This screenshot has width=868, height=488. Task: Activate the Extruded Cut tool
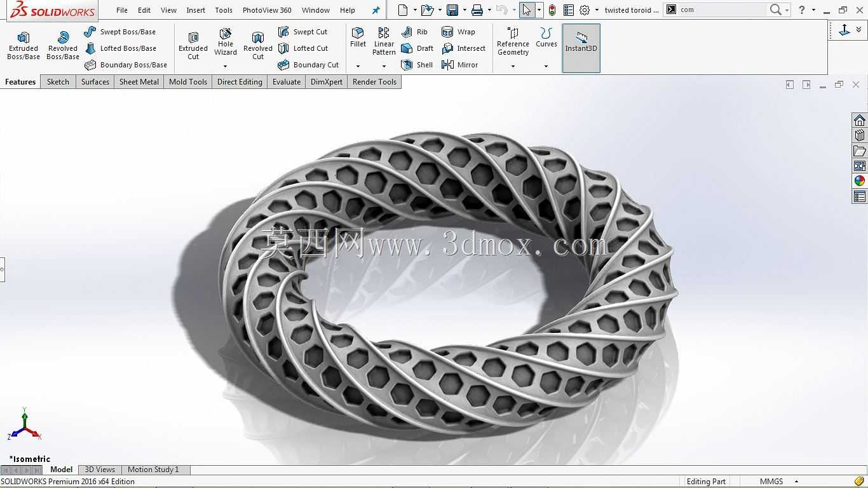(x=193, y=45)
